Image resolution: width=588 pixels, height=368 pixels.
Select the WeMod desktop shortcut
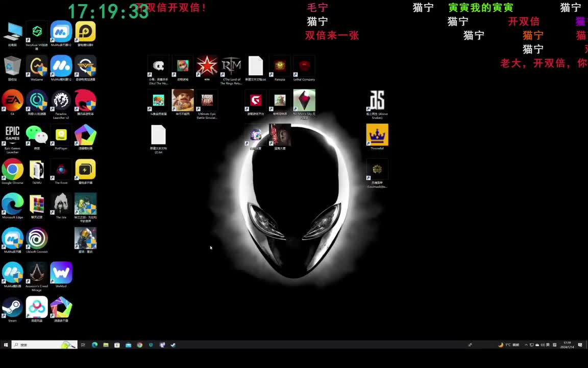coord(61,274)
